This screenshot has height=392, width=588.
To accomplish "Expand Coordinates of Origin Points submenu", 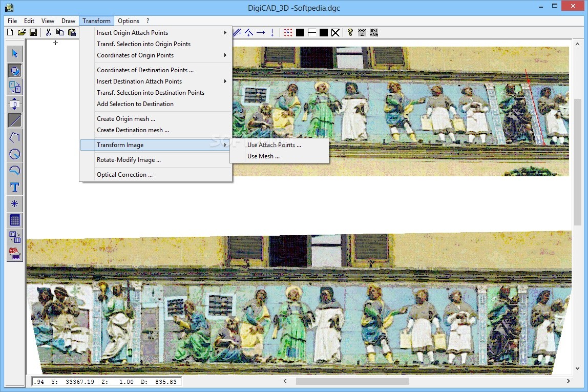I will point(156,55).
